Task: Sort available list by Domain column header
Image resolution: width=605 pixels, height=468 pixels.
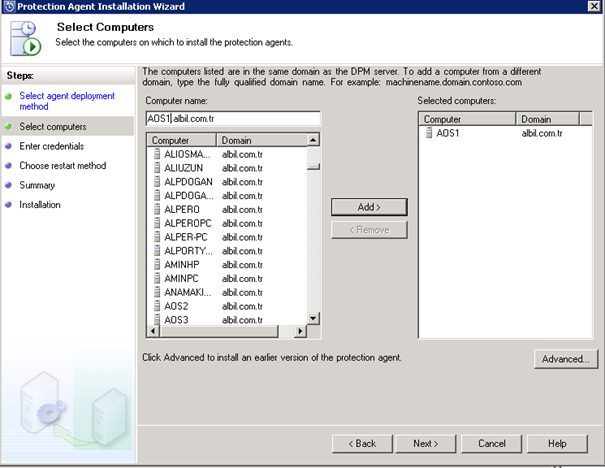Action: [x=260, y=141]
